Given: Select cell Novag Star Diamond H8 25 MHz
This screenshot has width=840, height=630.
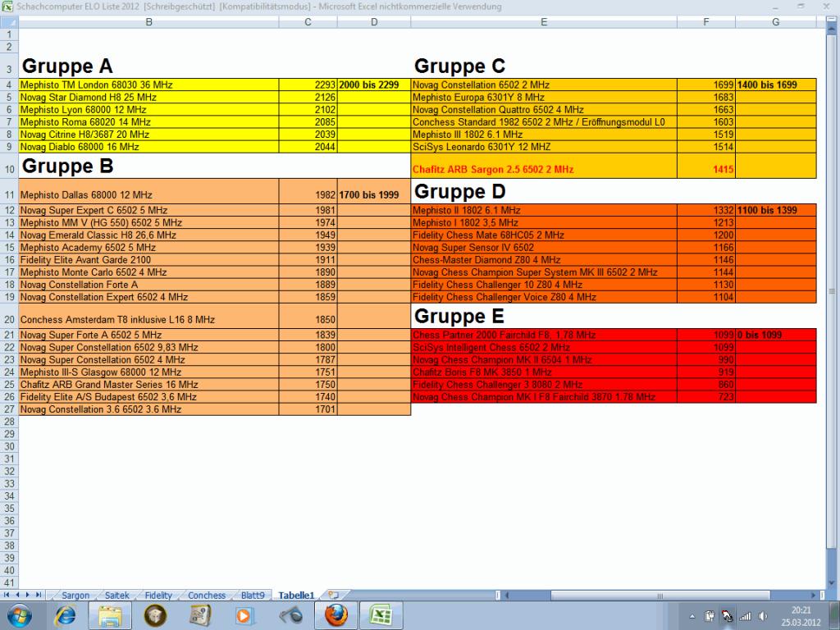Looking at the screenshot, I should tap(149, 97).
